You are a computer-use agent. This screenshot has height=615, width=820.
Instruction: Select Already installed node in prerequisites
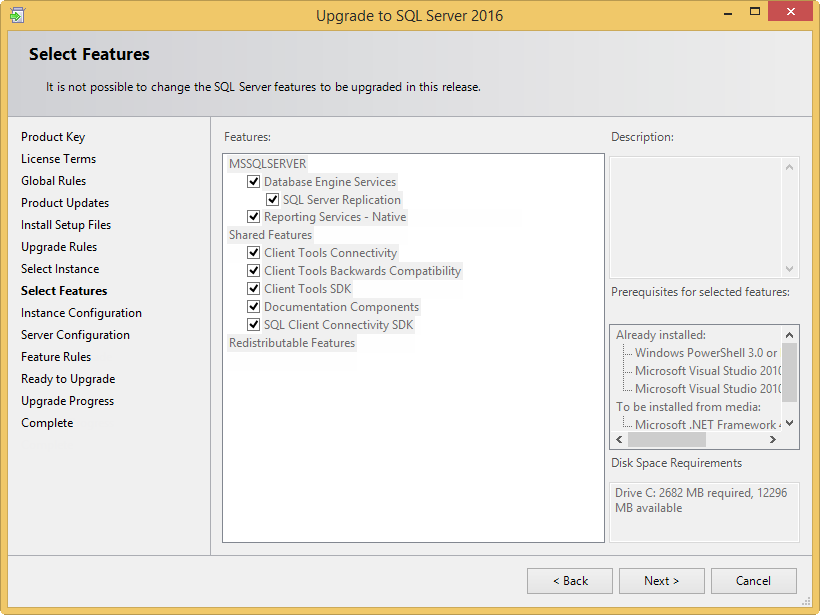pyautogui.click(x=661, y=335)
